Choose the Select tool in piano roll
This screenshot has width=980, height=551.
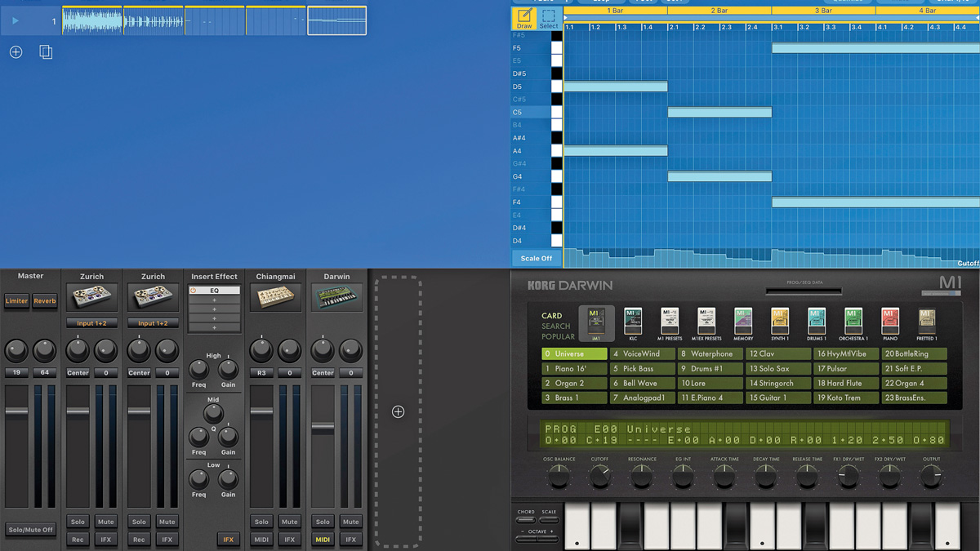(x=549, y=19)
